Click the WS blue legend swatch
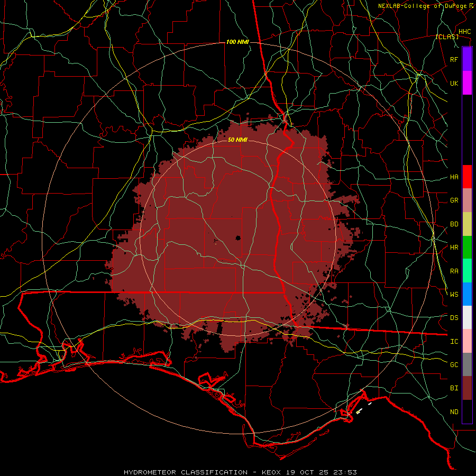The height and width of the screenshot is (476, 476). [x=467, y=294]
